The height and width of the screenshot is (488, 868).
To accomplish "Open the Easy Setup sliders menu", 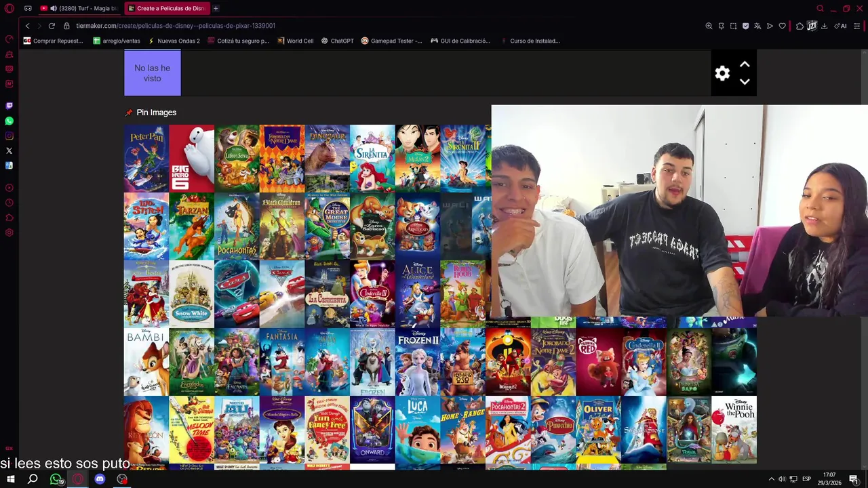I will (857, 26).
